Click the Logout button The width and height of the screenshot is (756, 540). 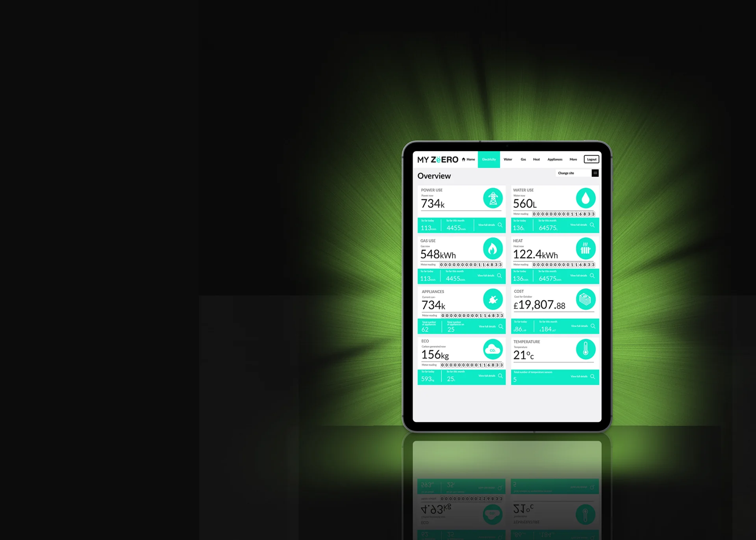tap(592, 159)
